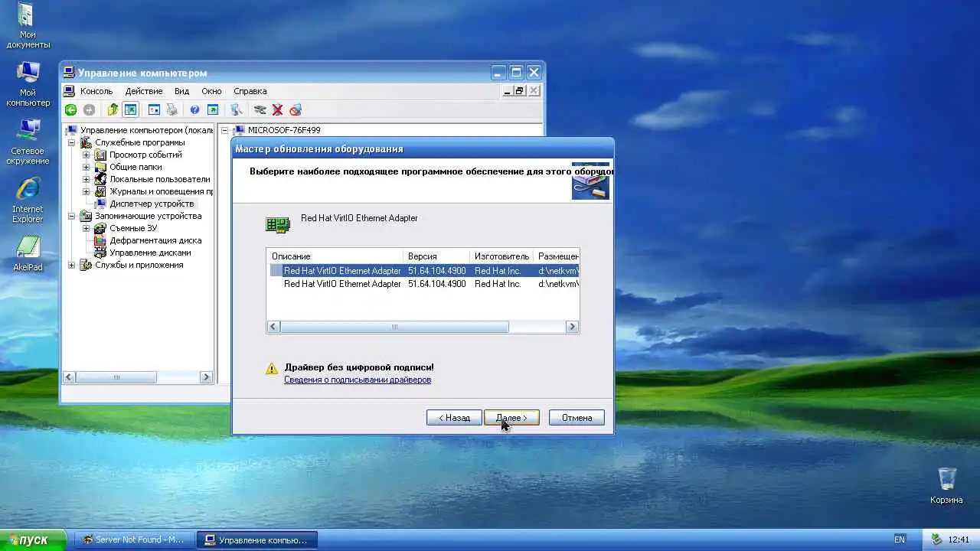Select Управление дисками in the tree
This screenshot has height=551, width=980.
150,253
